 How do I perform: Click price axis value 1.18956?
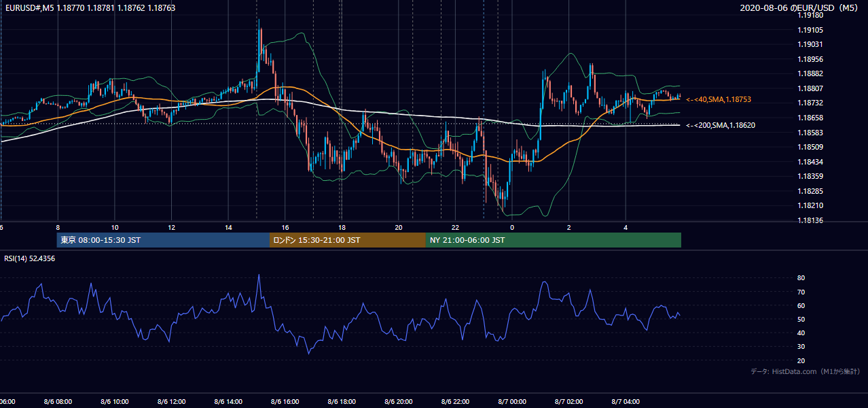(x=810, y=59)
